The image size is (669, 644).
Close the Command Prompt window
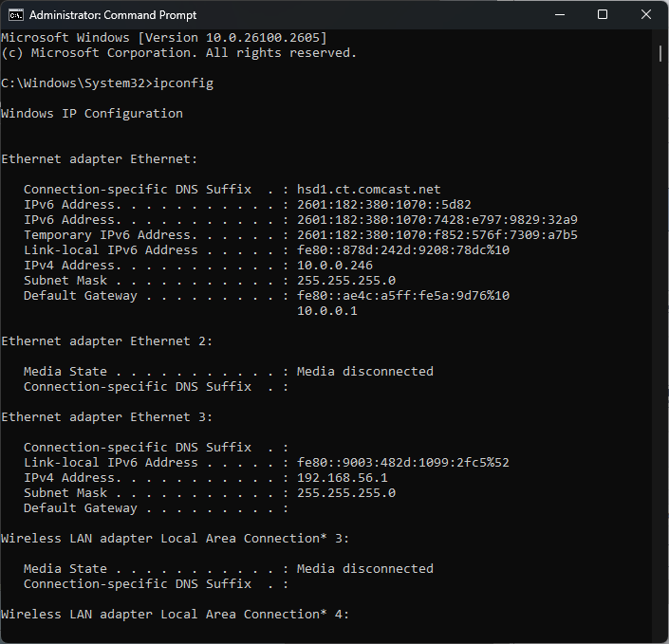pos(645,15)
